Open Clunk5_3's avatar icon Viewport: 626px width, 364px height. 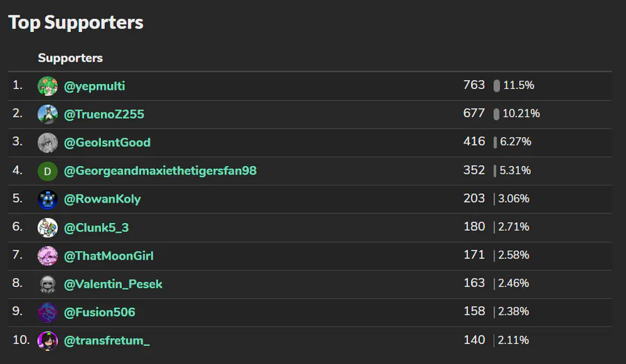47,227
